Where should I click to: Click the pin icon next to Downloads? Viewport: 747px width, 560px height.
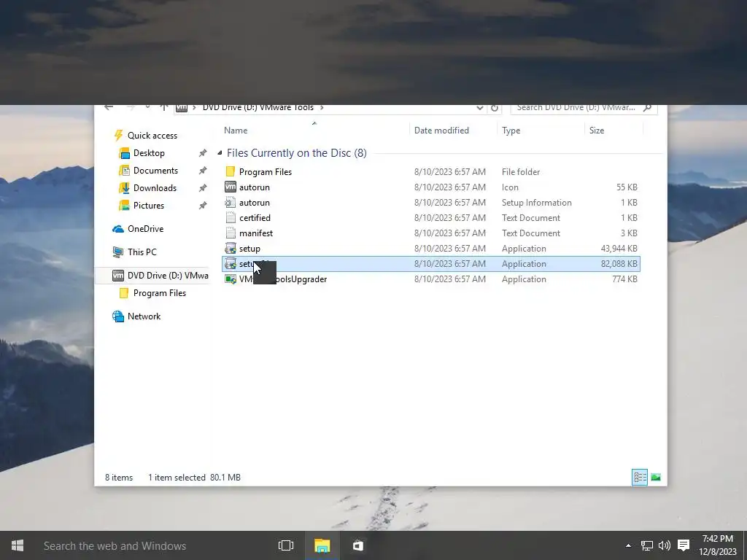[203, 187]
